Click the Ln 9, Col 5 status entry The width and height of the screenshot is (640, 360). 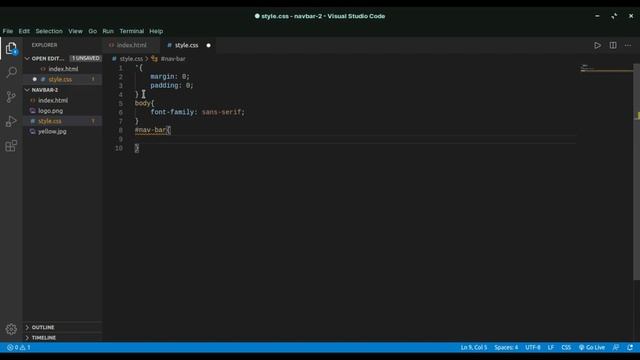pyautogui.click(x=473, y=347)
